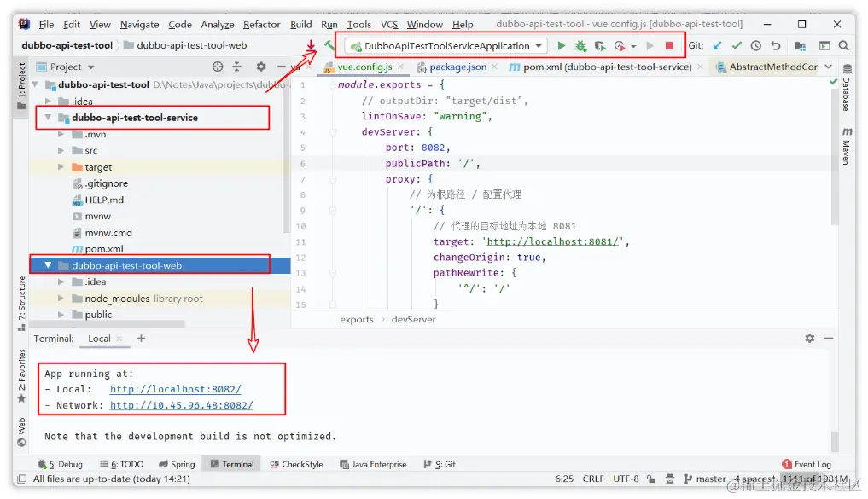Open the Database tool window

coord(847,89)
